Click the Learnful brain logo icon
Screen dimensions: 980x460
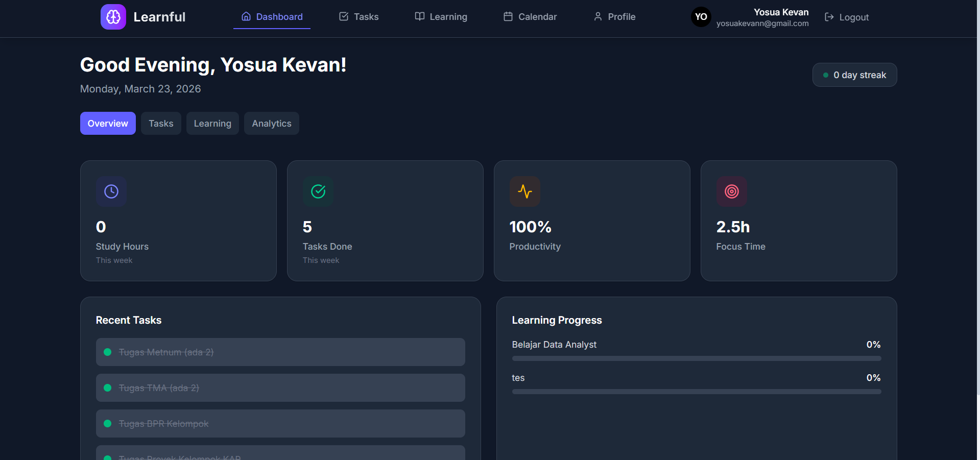[113, 17]
